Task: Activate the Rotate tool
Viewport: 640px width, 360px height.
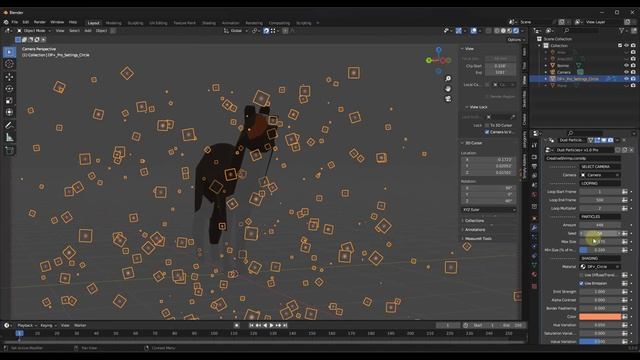Action: tap(9, 89)
